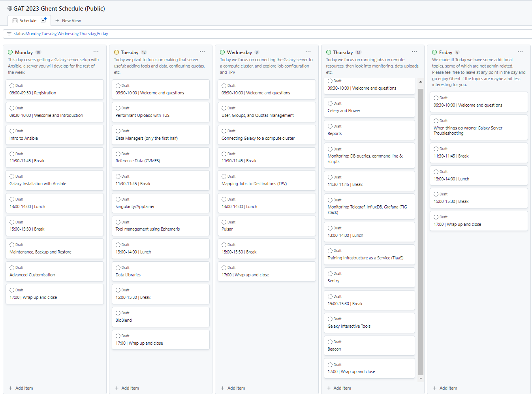
Task: Click Thursday column's scroll-up arrow
Action: click(x=421, y=82)
